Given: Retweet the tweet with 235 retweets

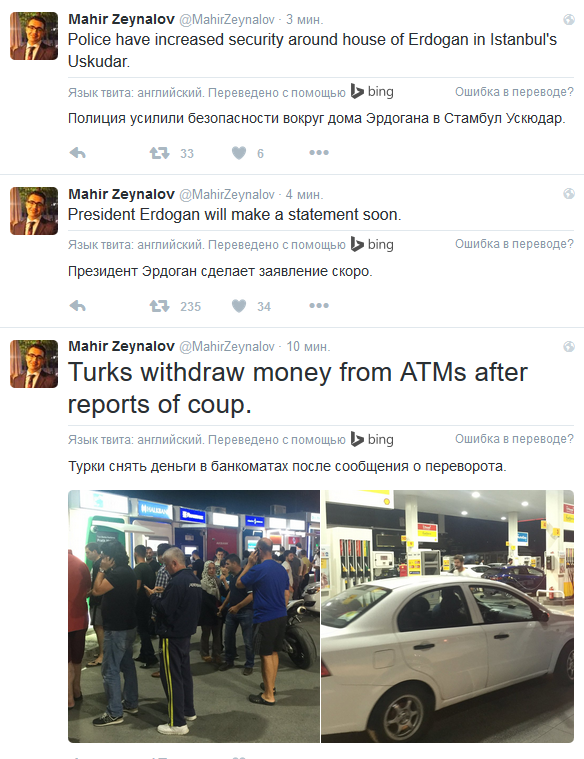Looking at the screenshot, I should click(x=159, y=306).
